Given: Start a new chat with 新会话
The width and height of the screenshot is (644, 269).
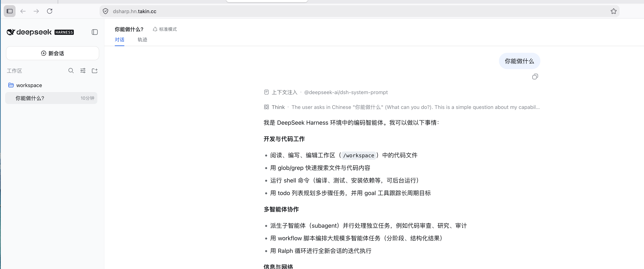Looking at the screenshot, I should [53, 53].
